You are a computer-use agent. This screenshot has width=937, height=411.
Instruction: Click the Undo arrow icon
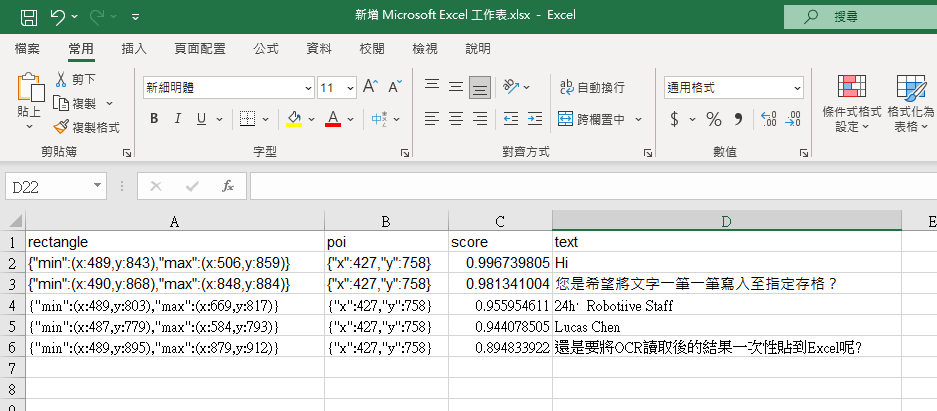tap(58, 17)
